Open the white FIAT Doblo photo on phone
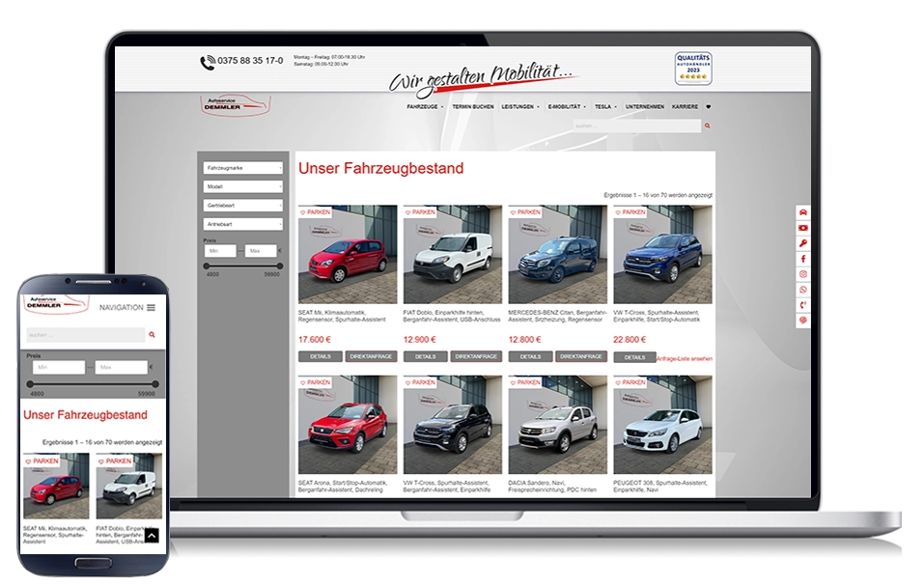The height and width of the screenshot is (587, 924). pyautogui.click(x=129, y=487)
